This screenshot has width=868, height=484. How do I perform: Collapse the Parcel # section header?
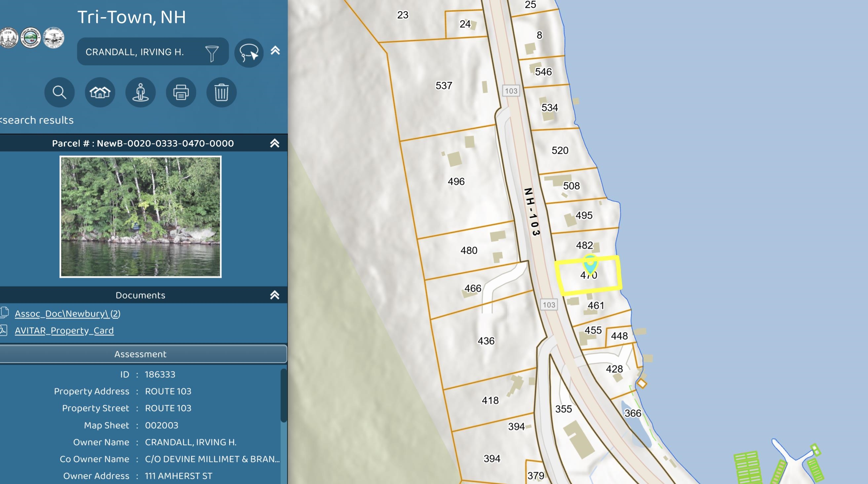275,143
